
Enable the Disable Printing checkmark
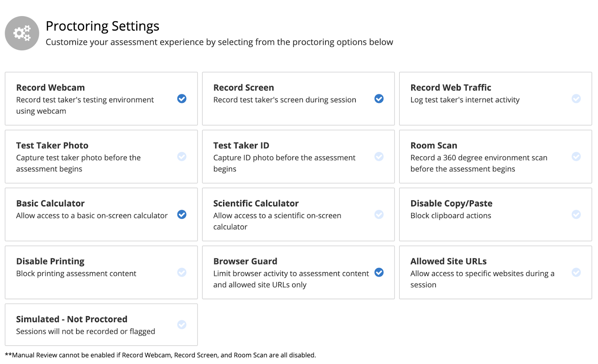point(182,272)
